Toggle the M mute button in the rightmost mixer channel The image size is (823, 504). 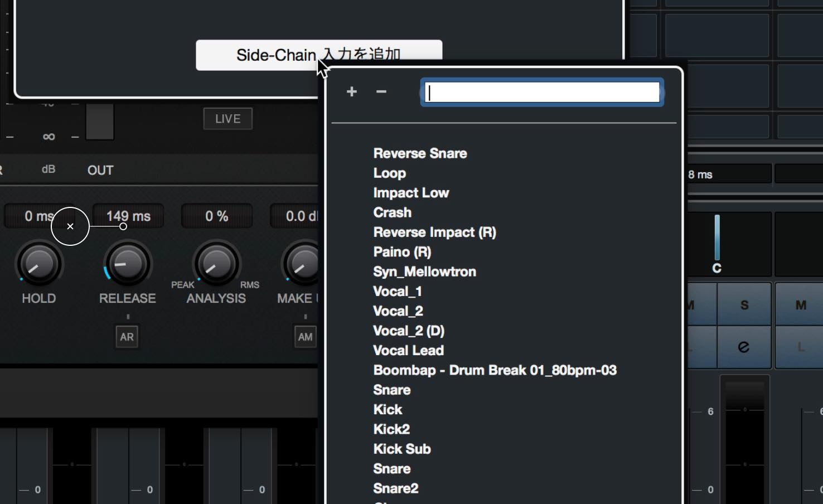[800, 305]
